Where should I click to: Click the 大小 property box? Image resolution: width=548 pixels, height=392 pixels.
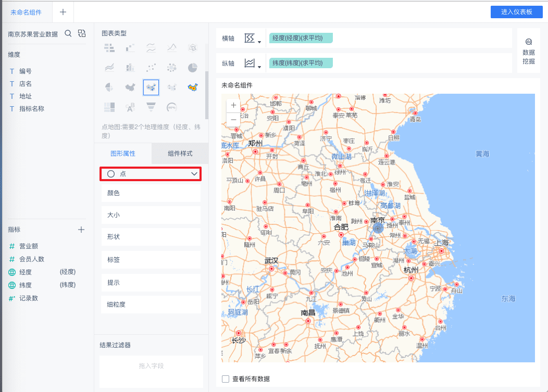point(151,215)
